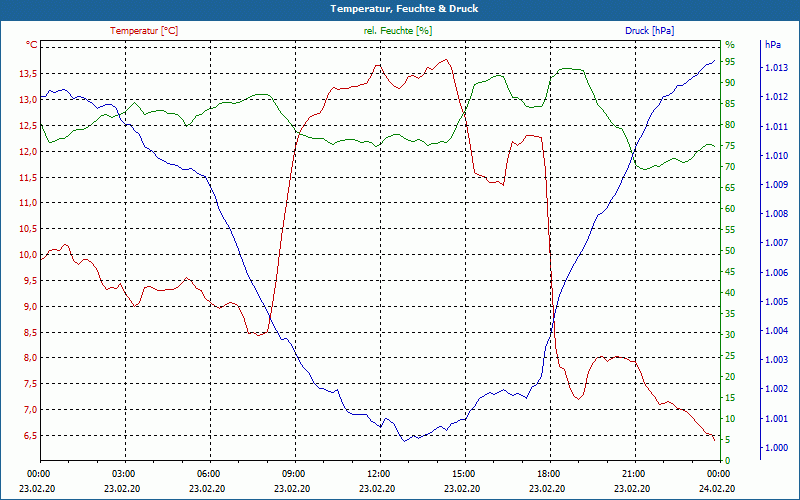Click the 95 tick on the green humidity axis

pos(730,62)
